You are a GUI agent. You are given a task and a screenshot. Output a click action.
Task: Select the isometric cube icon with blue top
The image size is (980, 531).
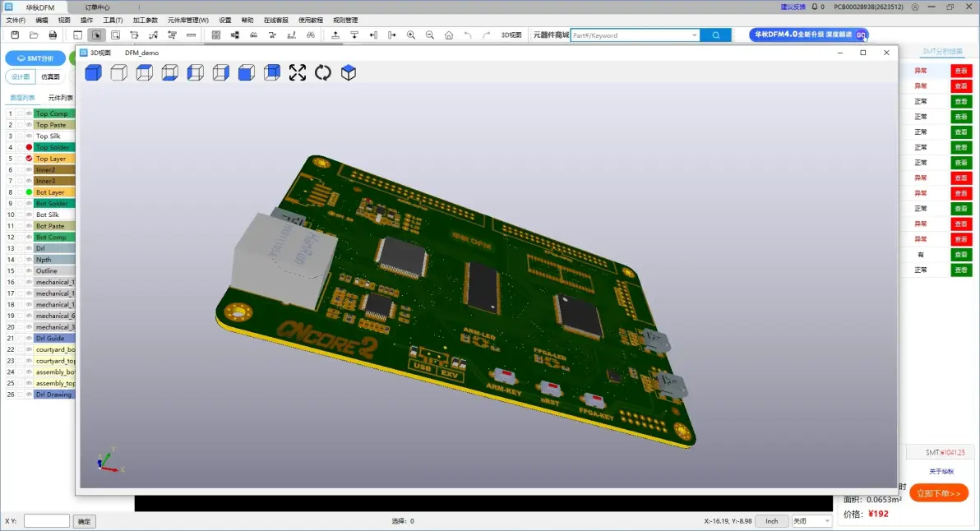(x=349, y=72)
